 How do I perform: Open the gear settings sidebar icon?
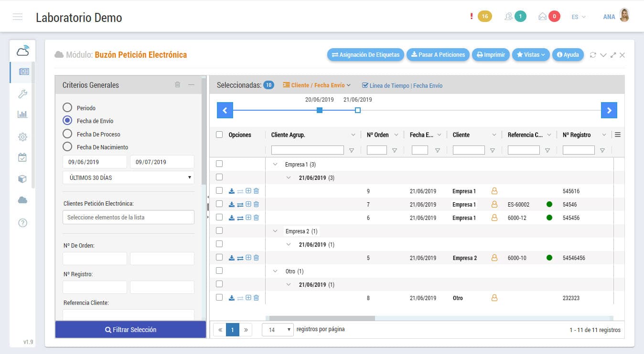tap(22, 136)
